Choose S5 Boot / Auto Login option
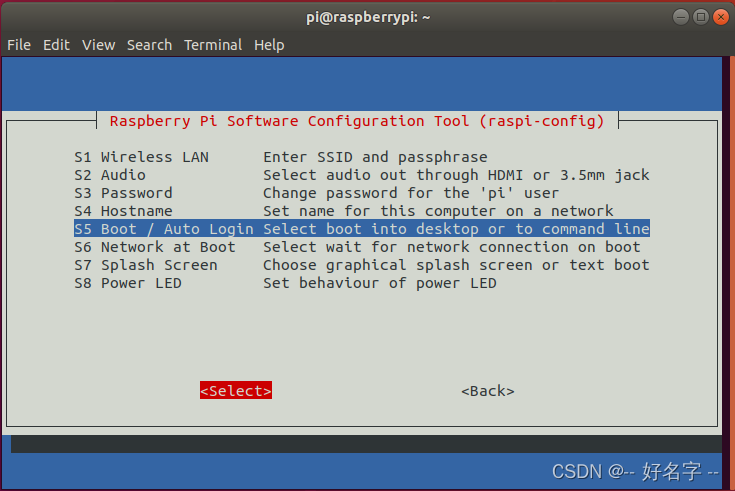 pyautogui.click(x=362, y=228)
